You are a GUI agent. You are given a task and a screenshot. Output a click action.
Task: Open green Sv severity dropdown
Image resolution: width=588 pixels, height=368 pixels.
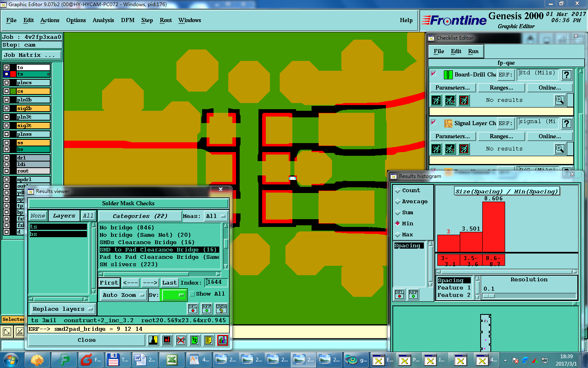(174, 295)
